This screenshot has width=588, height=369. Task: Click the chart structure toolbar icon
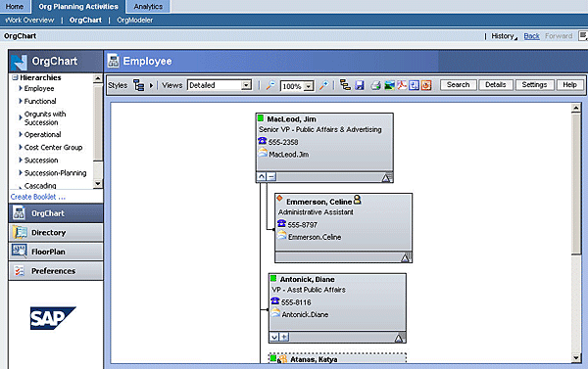tap(345, 85)
